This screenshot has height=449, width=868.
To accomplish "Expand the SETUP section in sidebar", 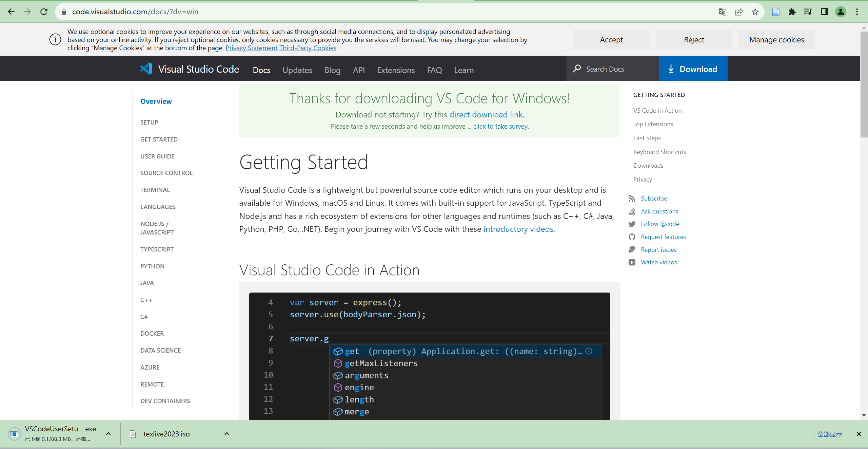I will (x=149, y=122).
